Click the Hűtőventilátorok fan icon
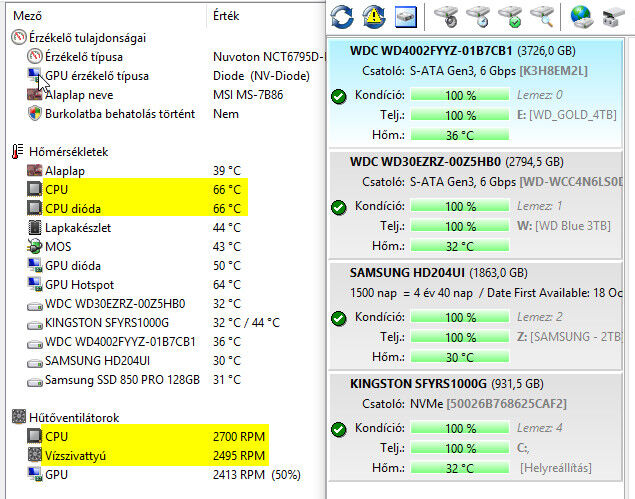635x499 pixels. coord(19,417)
